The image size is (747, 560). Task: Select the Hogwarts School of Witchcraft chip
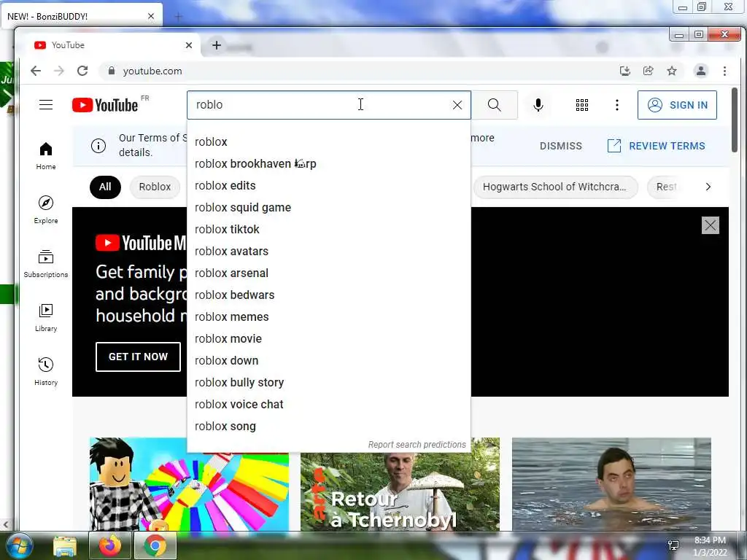(555, 187)
